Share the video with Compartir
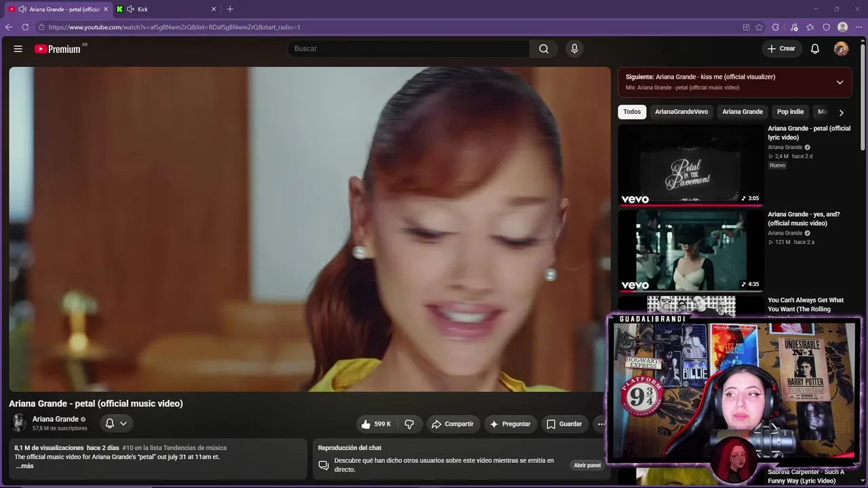This screenshot has height=488, width=868. point(452,424)
